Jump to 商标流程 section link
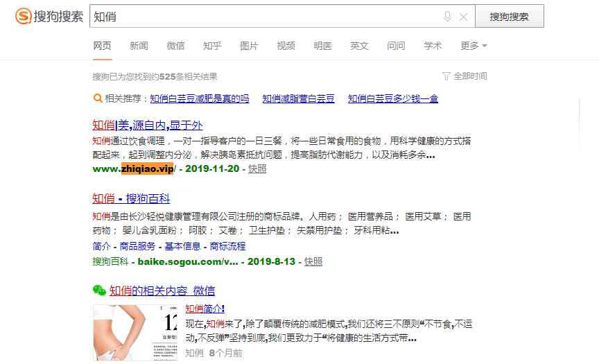The image size is (599, 364). point(227,246)
